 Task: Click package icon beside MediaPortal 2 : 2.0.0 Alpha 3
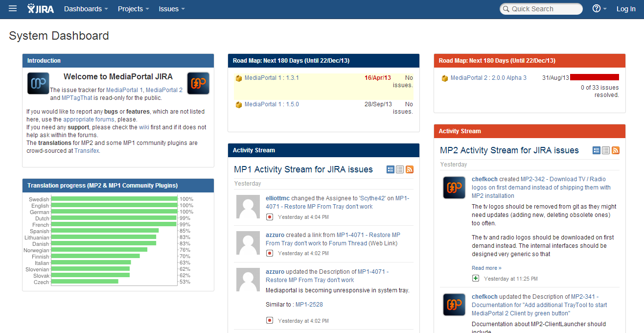pyautogui.click(x=445, y=78)
